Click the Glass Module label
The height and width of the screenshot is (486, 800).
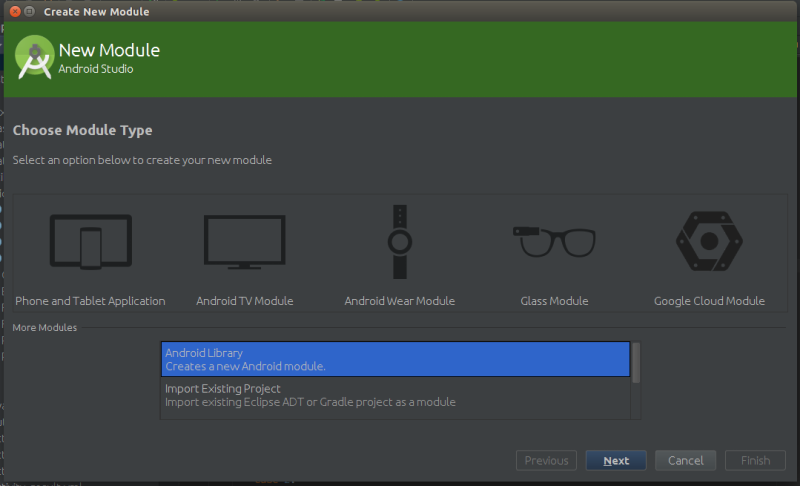554,301
